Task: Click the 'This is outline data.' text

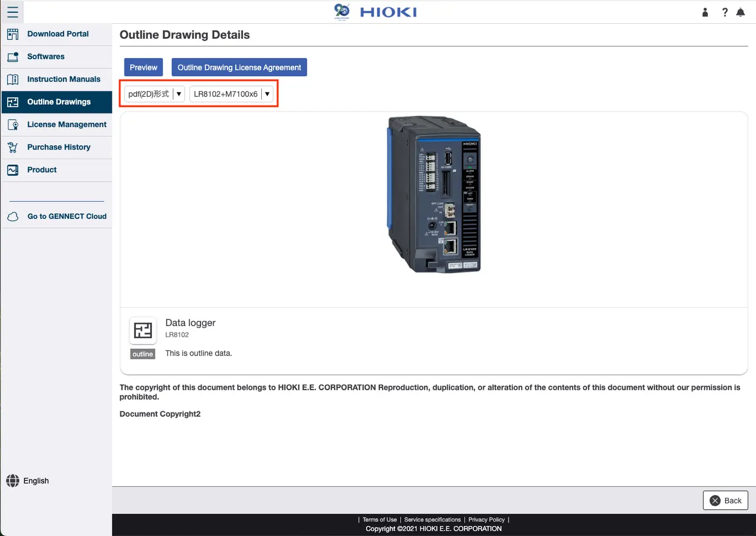Action: [199, 353]
